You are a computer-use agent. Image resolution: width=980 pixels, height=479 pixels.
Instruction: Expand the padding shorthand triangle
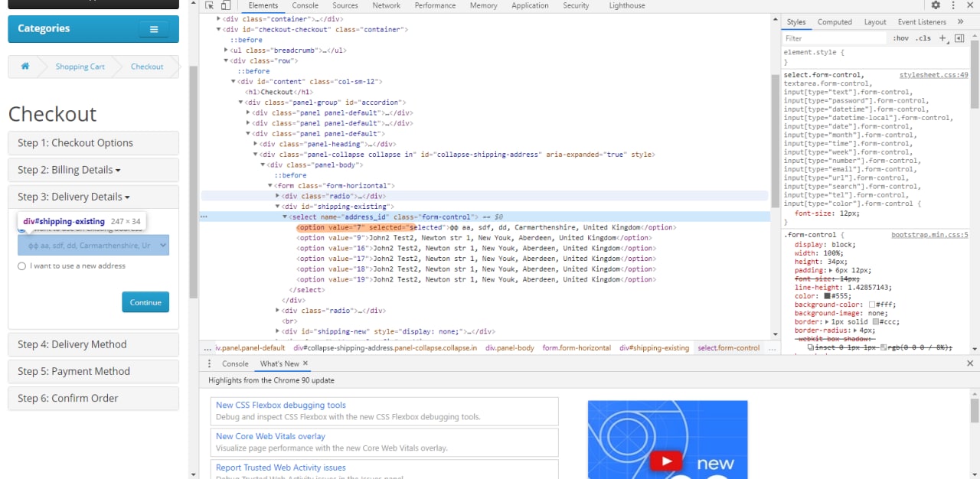(832, 271)
